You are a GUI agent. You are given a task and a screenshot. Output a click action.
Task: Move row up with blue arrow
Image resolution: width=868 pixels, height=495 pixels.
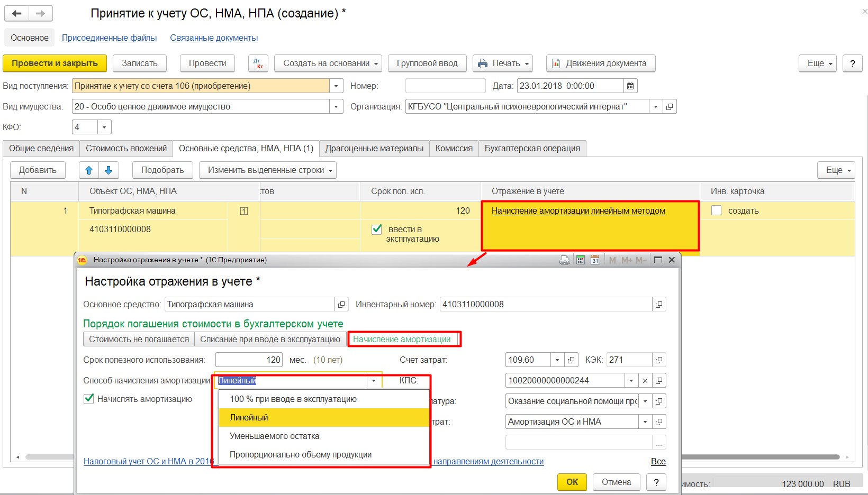[x=89, y=170]
